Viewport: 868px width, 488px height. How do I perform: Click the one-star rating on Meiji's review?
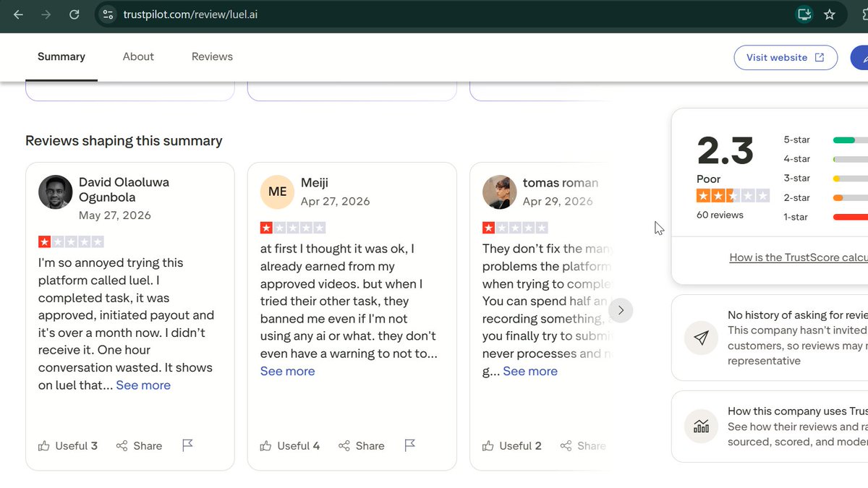click(293, 228)
